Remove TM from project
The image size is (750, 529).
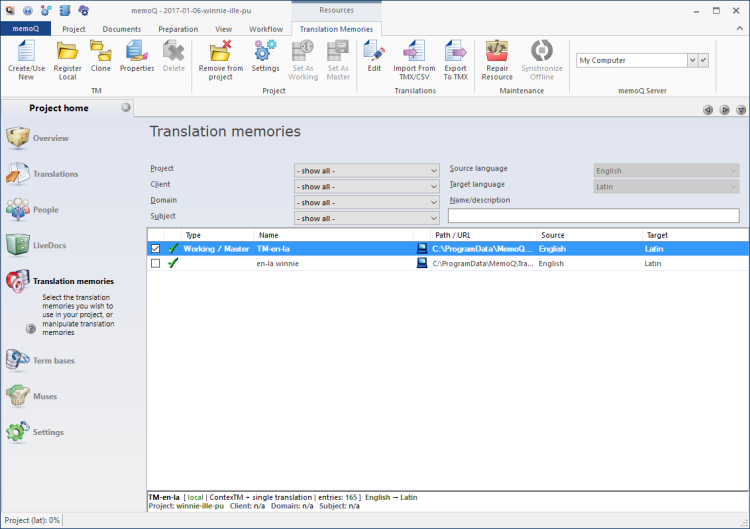[221, 60]
